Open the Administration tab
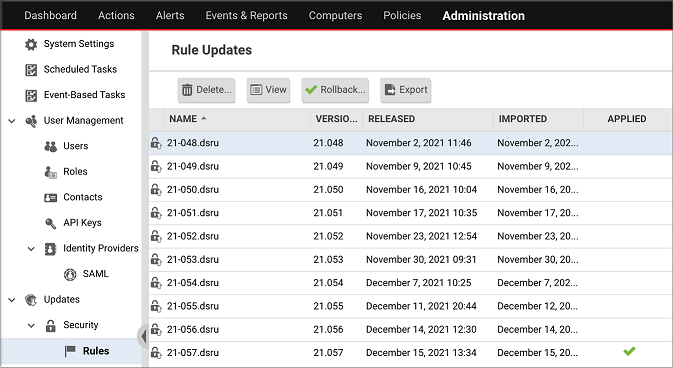Screen dimensions: 673x368 [483, 16]
